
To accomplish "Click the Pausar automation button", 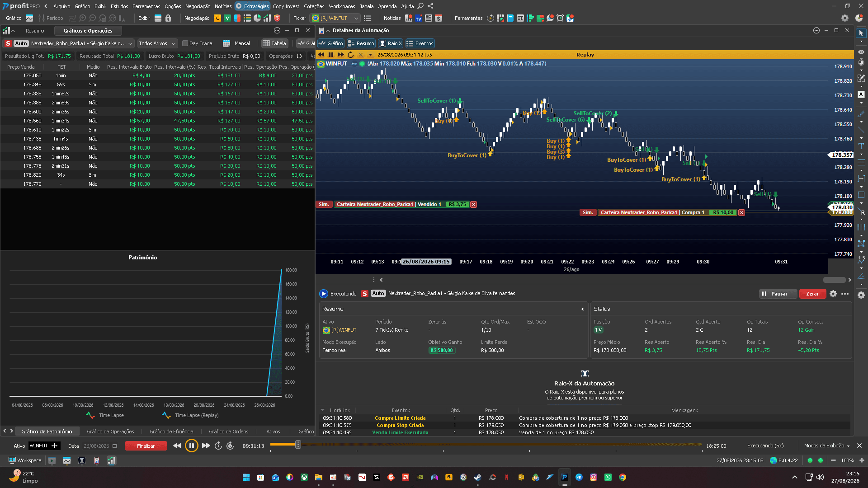I will [778, 294].
